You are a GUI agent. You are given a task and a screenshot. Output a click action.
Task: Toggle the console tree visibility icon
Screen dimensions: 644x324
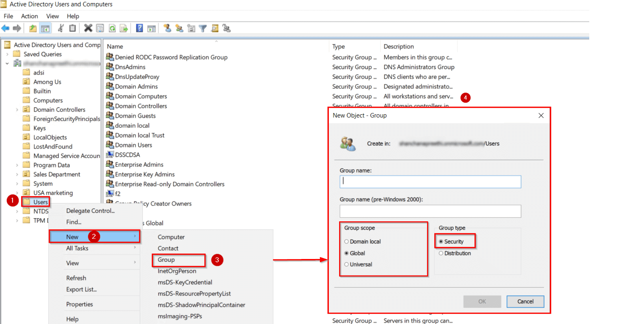click(x=45, y=28)
